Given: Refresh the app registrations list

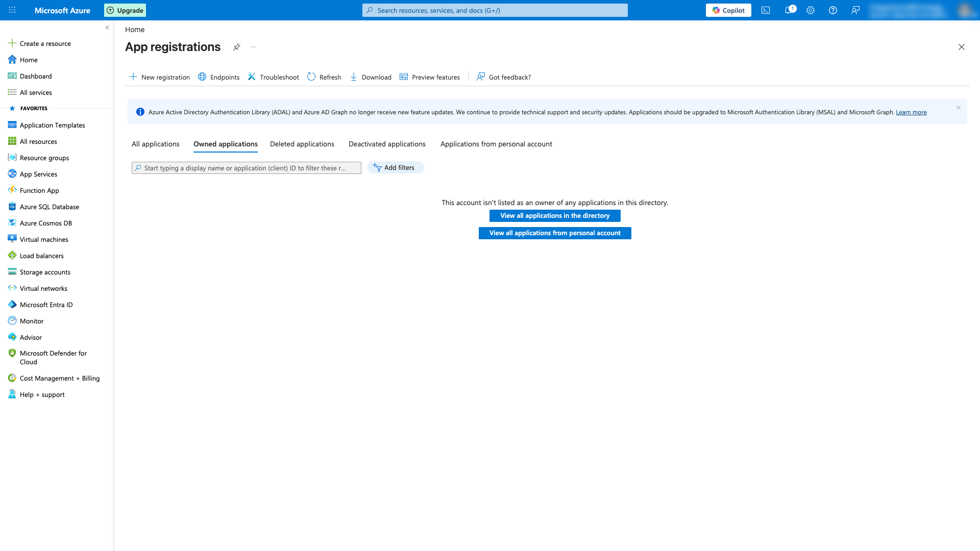Looking at the screenshot, I should [325, 77].
